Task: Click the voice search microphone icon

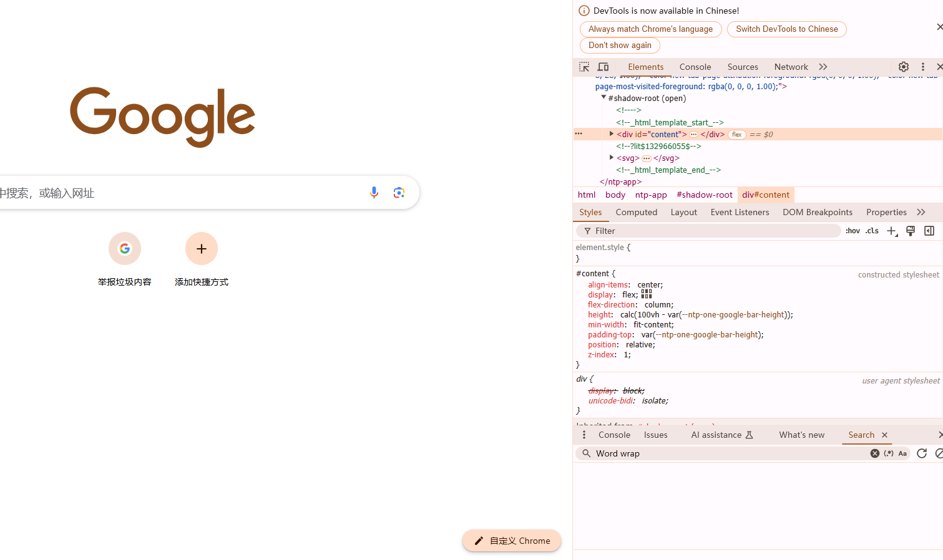Action: point(374,193)
